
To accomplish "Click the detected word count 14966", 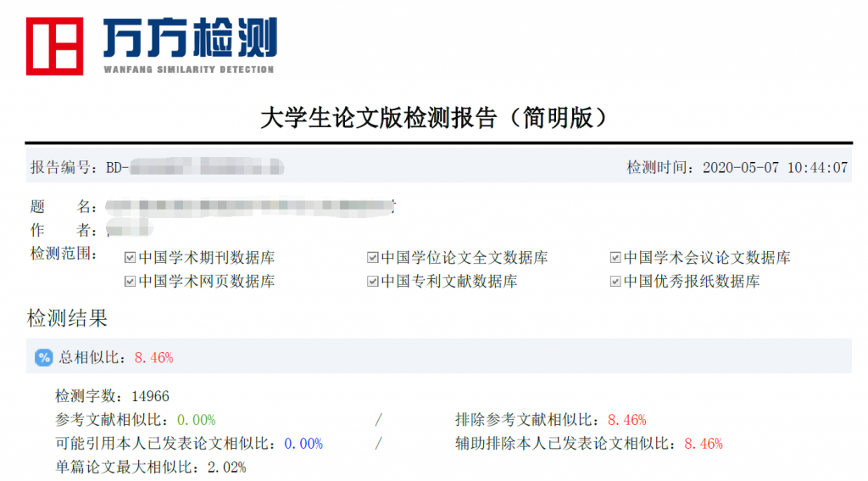I will click(x=156, y=396).
